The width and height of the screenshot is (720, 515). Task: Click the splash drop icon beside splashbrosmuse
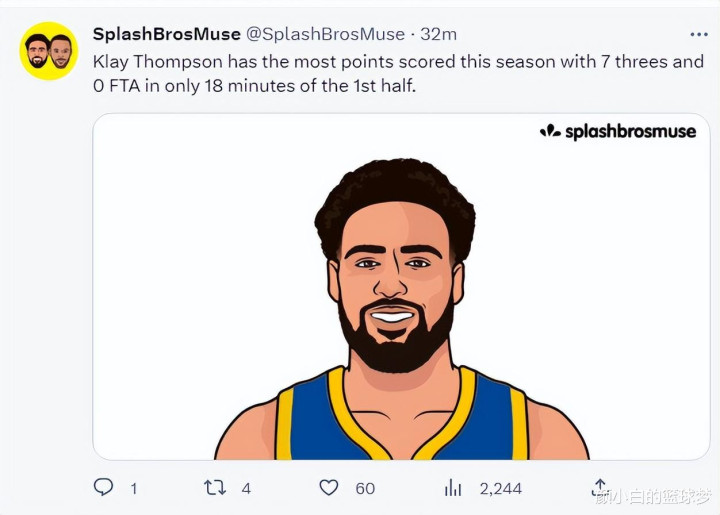point(550,131)
